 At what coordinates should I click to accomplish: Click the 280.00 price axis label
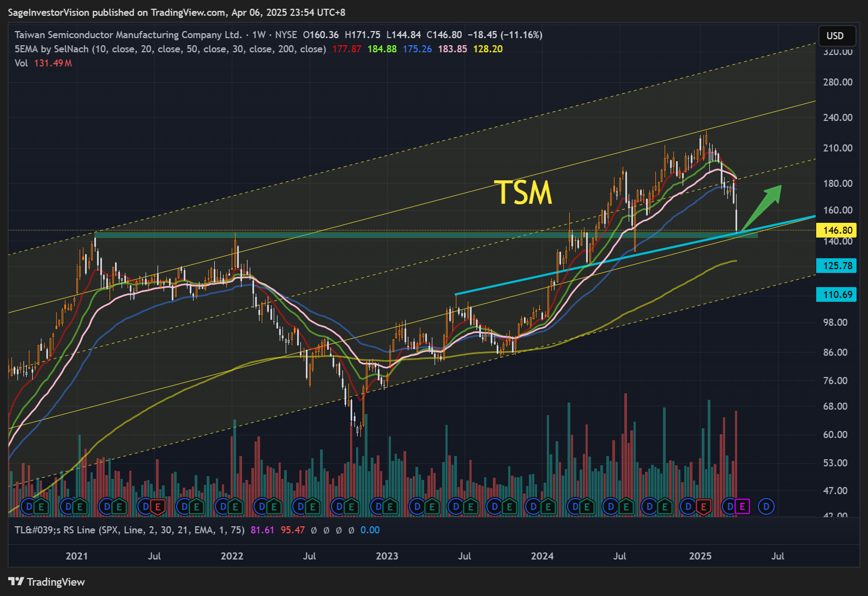837,82
